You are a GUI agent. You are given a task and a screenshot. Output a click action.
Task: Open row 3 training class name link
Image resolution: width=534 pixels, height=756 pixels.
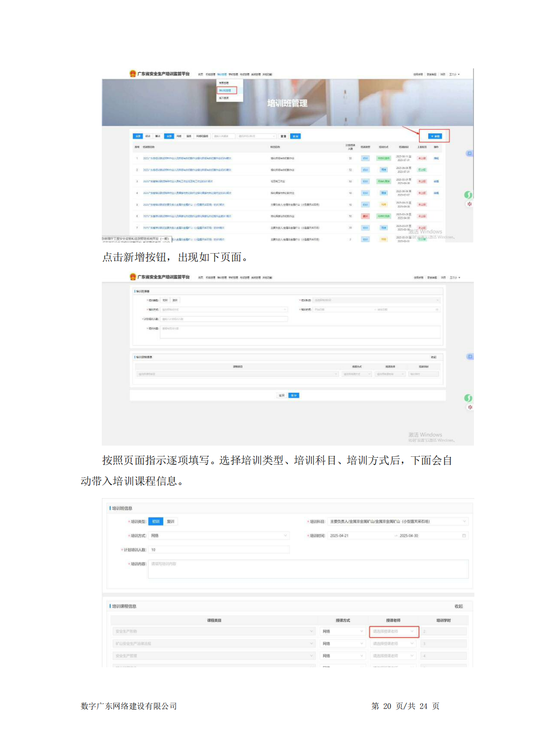click(178, 181)
